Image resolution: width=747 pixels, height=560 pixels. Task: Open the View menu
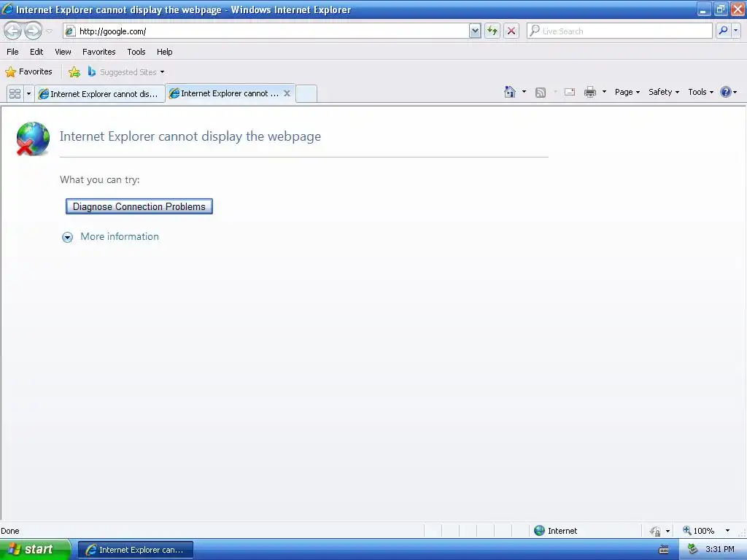point(63,52)
